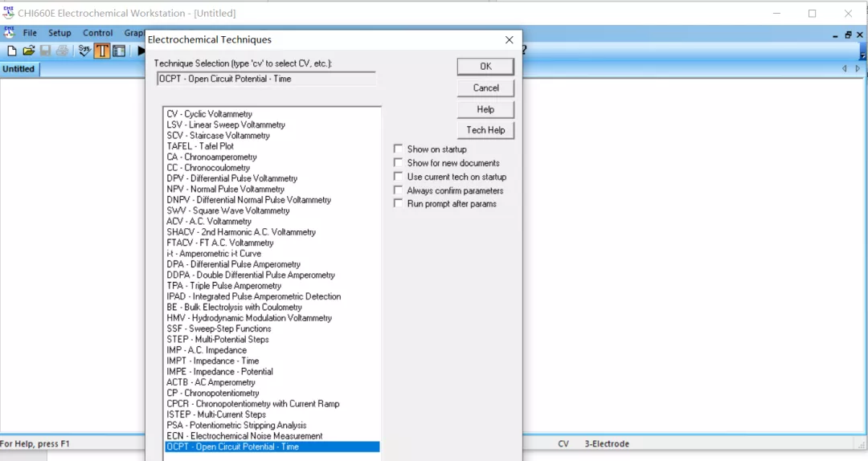Click the Help button in dialog
868x461 pixels.
coord(485,109)
